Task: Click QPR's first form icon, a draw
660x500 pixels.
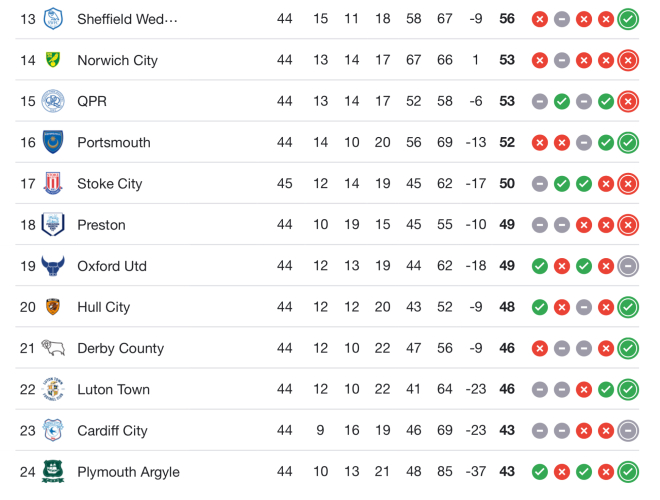Action: click(x=540, y=101)
